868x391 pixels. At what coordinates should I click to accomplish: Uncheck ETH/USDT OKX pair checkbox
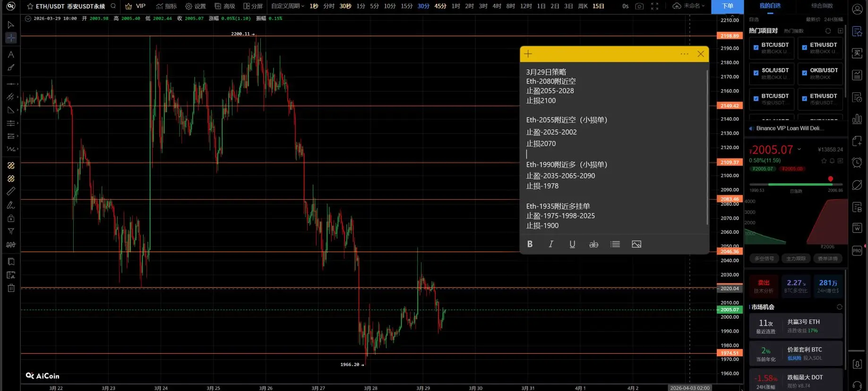[x=805, y=48]
